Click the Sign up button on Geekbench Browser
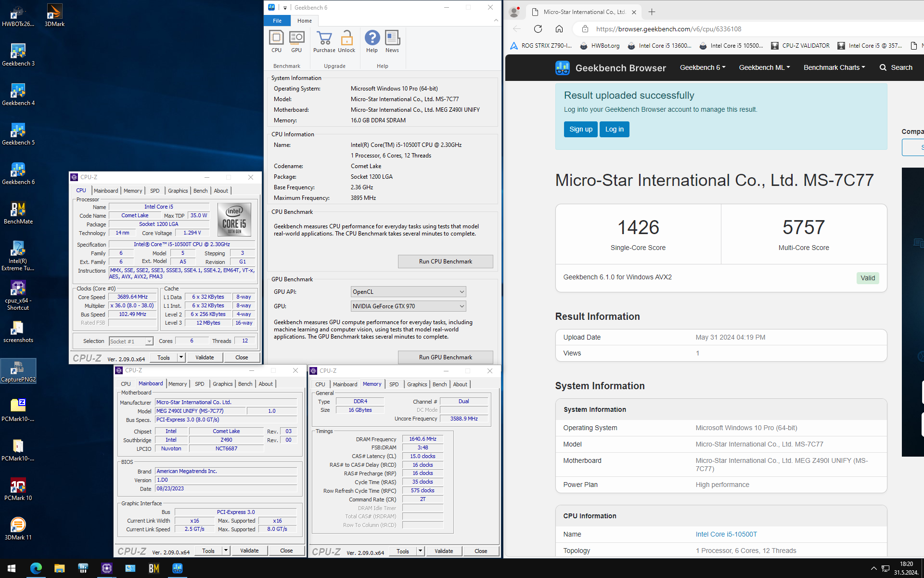 tap(581, 129)
